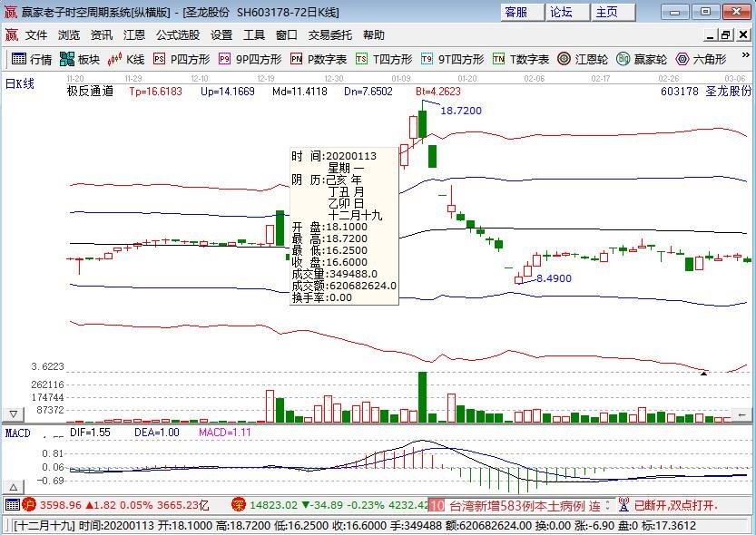
Task: Minimize the inner chart window
Action: (710, 34)
